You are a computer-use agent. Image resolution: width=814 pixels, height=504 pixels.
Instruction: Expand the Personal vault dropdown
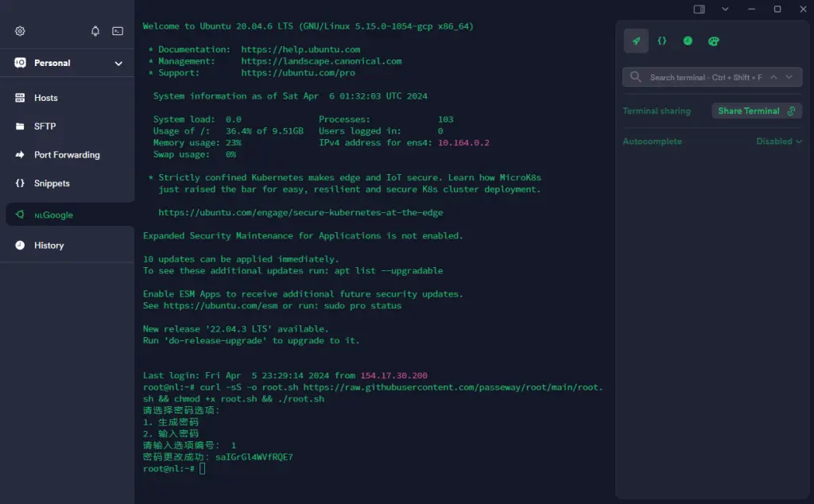coord(118,64)
